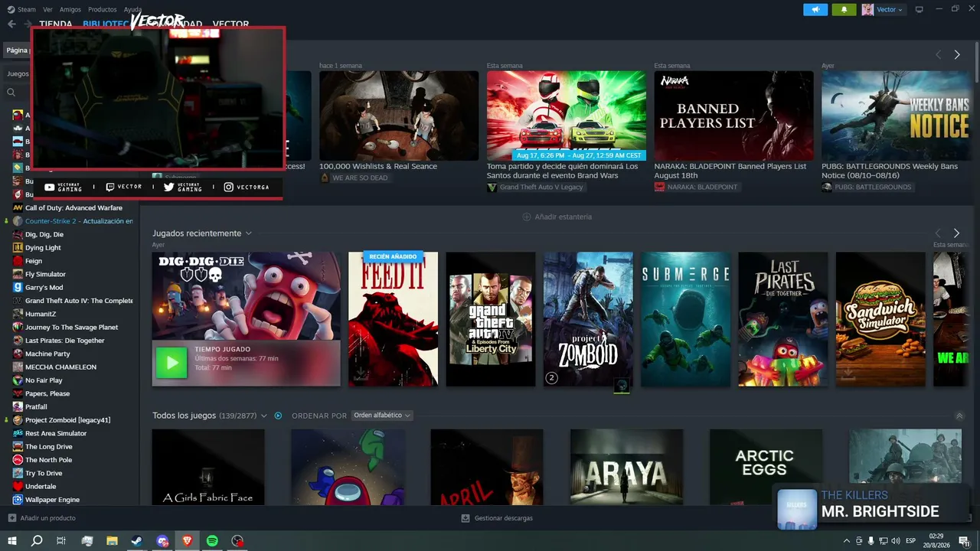
Task: Open the Steam menu
Action: [26, 9]
